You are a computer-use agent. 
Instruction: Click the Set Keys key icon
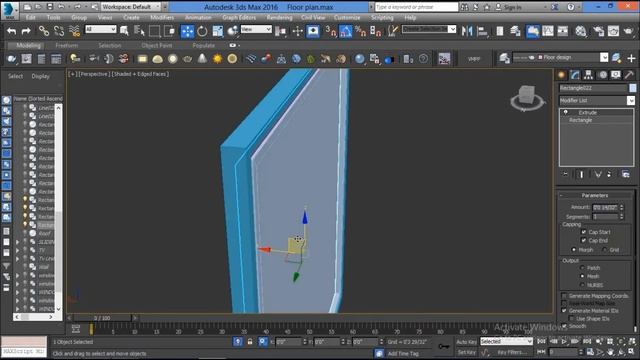(x=444, y=346)
